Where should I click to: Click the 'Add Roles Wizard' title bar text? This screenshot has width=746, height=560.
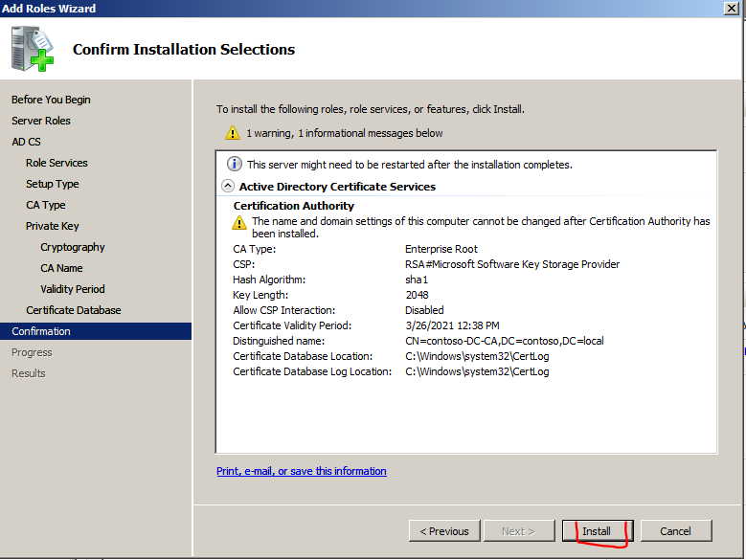(x=49, y=8)
